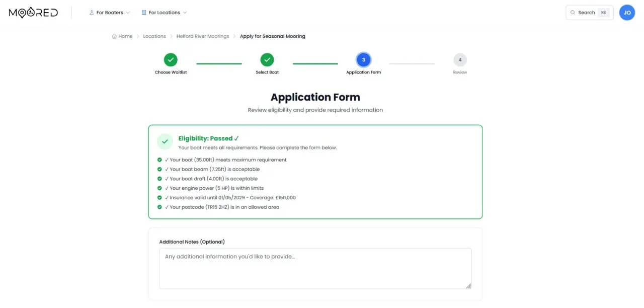The height and width of the screenshot is (308, 644).
Task: Click the Home breadcrumb link
Action: pos(125,36)
